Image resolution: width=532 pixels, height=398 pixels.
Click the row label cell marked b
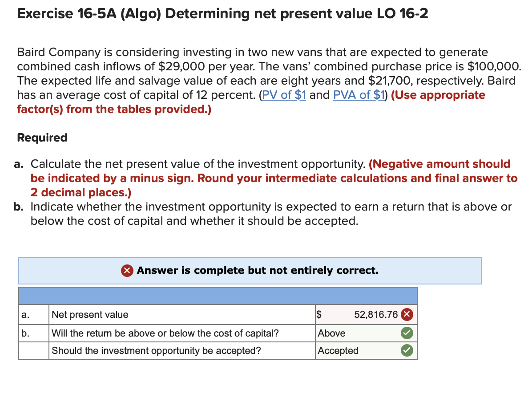[33, 333]
